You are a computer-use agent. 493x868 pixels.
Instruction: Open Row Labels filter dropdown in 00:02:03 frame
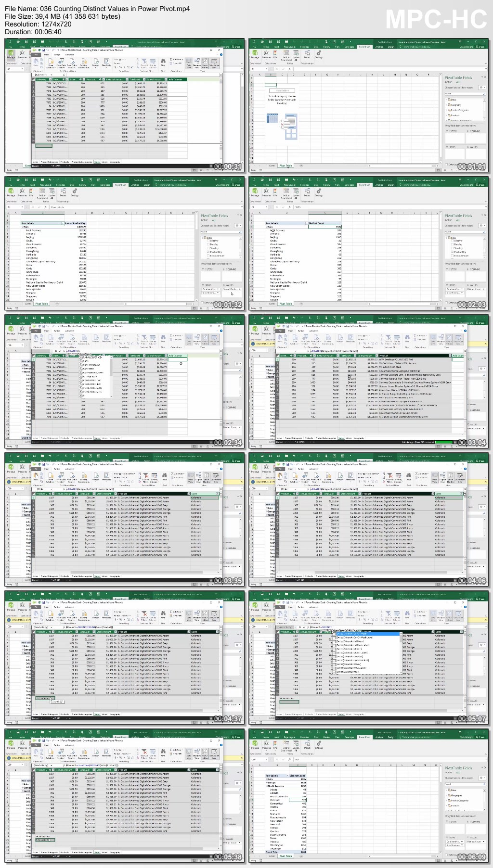click(x=307, y=223)
